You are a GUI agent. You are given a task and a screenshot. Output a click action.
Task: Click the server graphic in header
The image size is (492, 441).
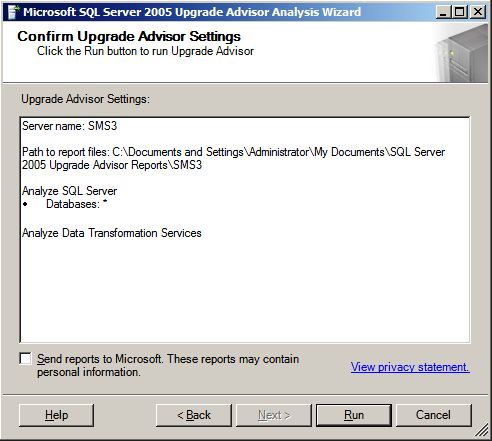coord(463,54)
